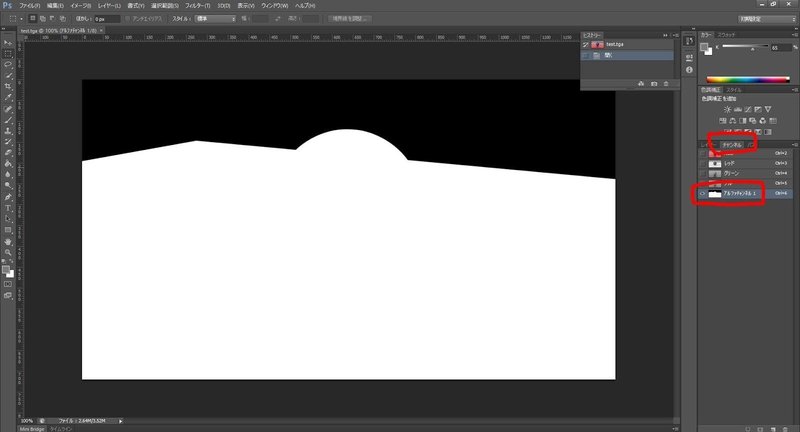Screen dimensions: 800x432
Task: Add a Curves adjustment
Action: click(x=748, y=109)
